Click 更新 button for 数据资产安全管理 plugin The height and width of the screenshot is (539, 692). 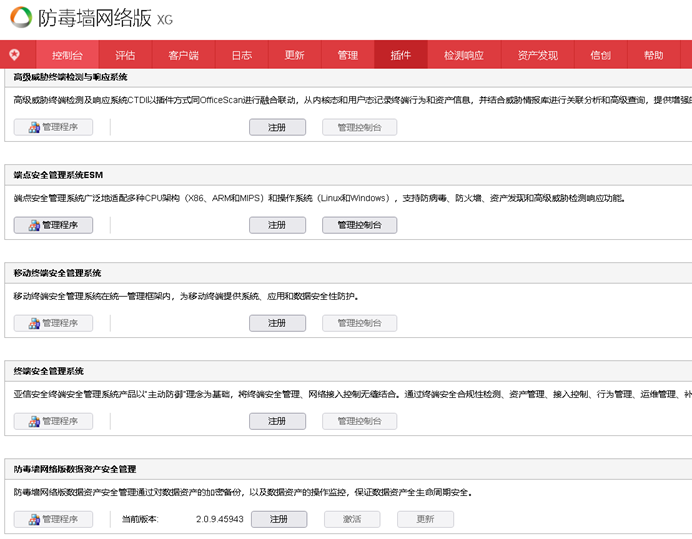click(425, 519)
